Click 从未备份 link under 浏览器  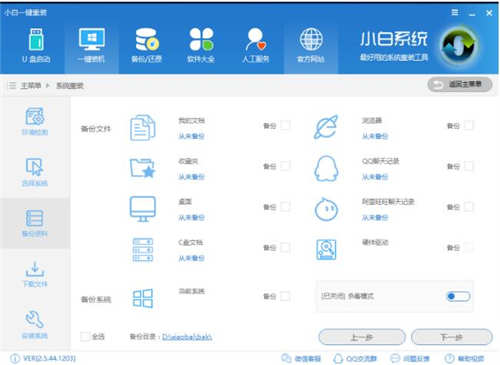pos(375,136)
